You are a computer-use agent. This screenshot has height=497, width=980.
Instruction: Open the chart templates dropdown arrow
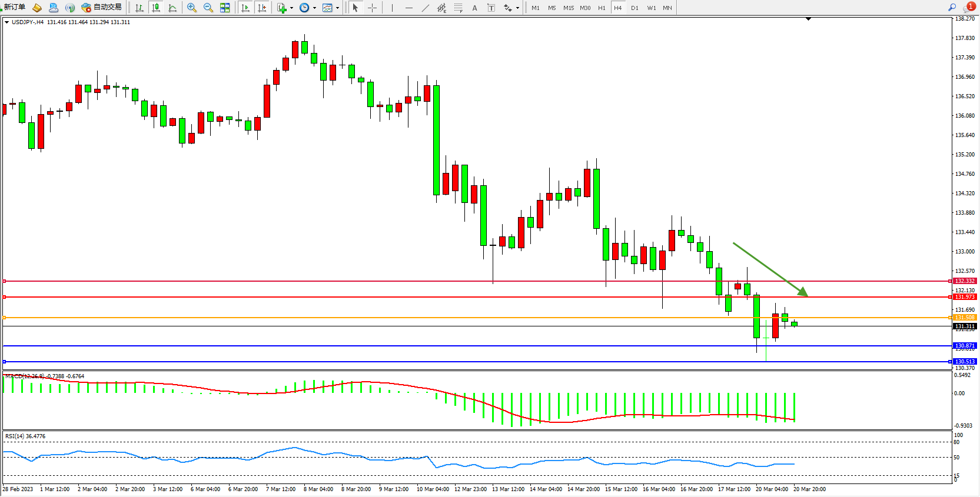click(x=337, y=8)
